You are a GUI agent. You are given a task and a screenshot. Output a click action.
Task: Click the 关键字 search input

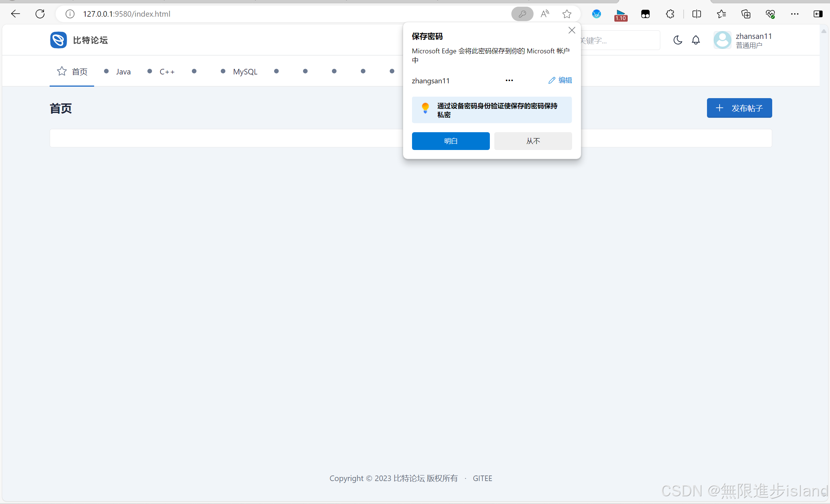[x=620, y=40]
